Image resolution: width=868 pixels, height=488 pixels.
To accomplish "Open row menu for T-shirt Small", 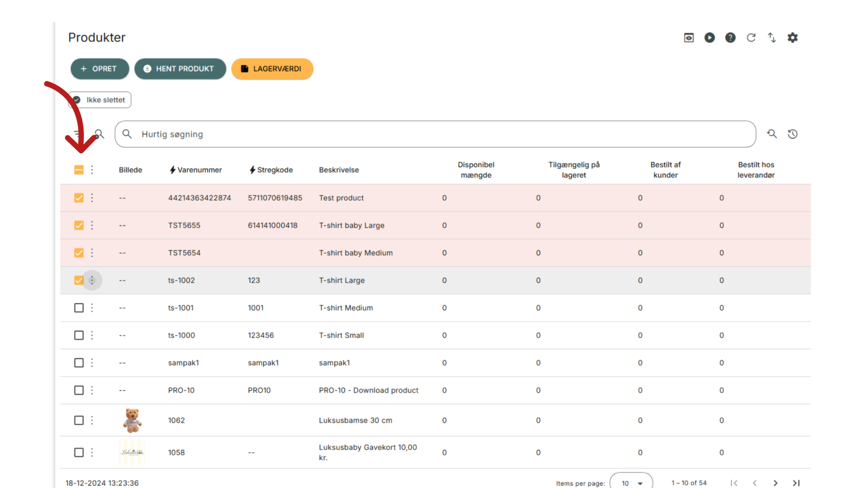I will pyautogui.click(x=92, y=335).
